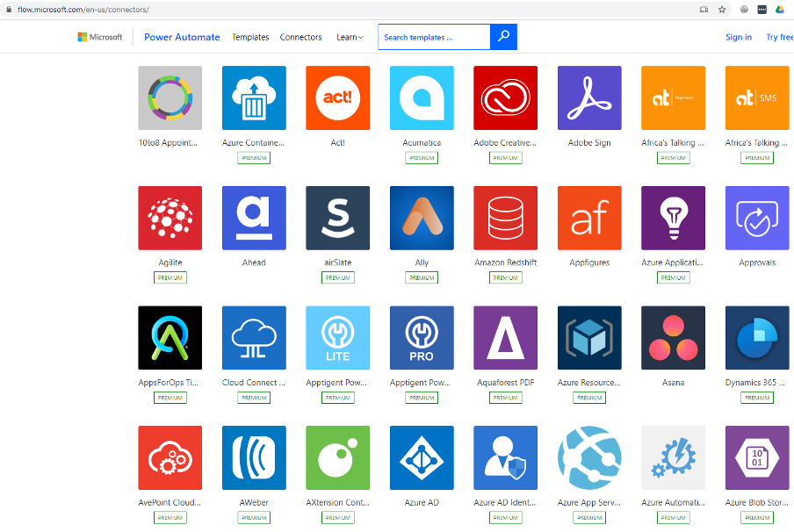This screenshot has height=532, width=794.
Task: Click the Agilite connector icon
Action: [x=170, y=218]
